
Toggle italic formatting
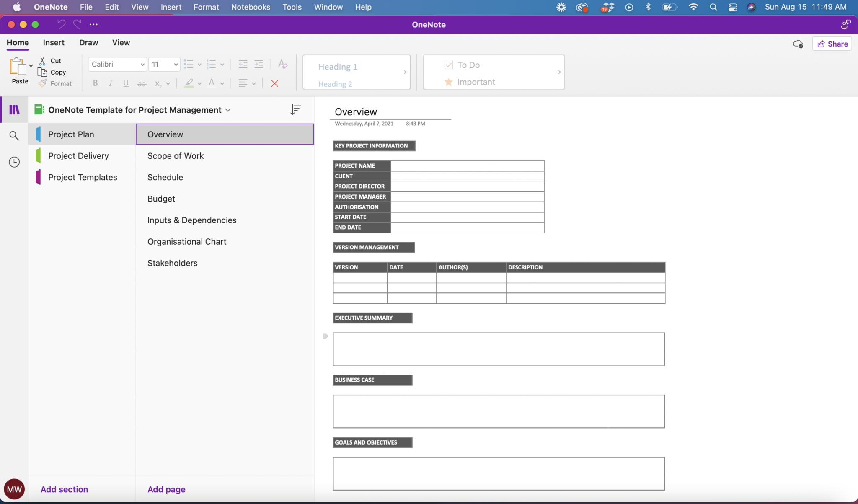coord(110,83)
